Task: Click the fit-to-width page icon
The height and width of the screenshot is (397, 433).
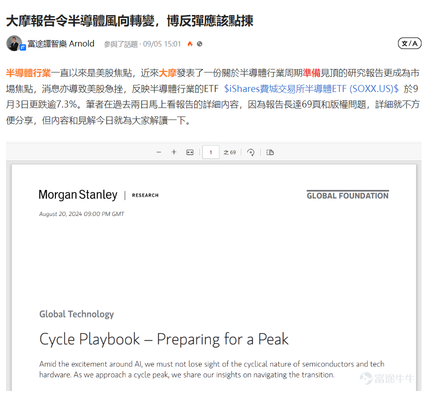Action: [x=190, y=152]
